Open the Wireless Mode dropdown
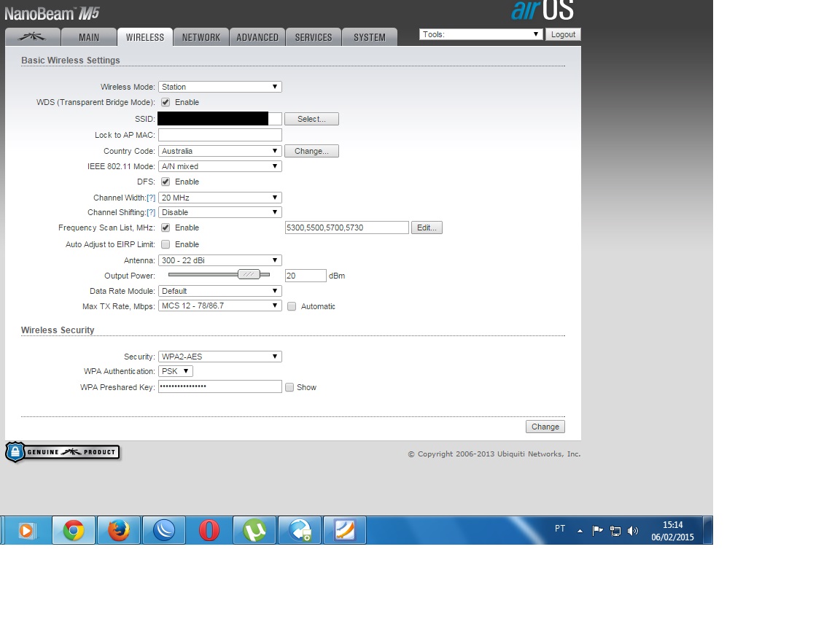The image size is (840, 630). point(219,87)
